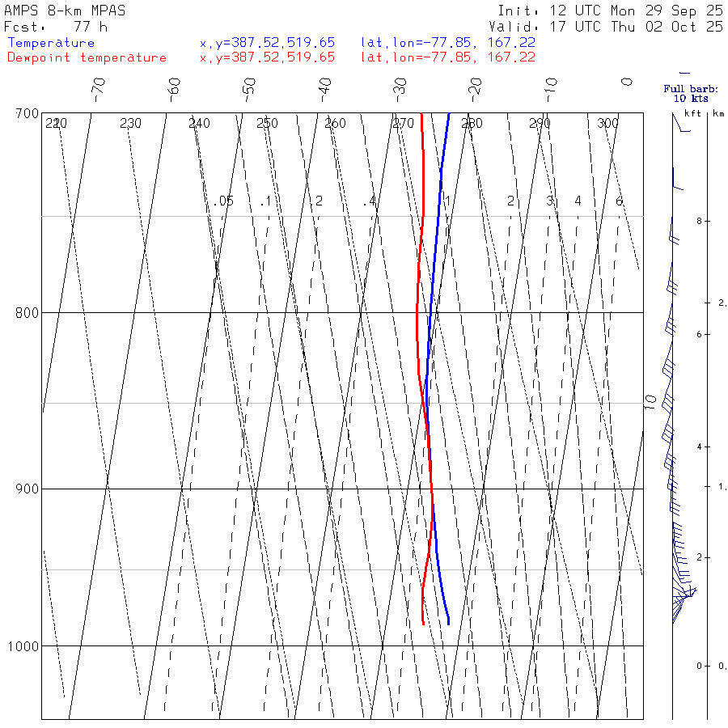The image size is (728, 728).
Task: Click the "AMPS 8-km MPAS" title text
Action: 65,11
